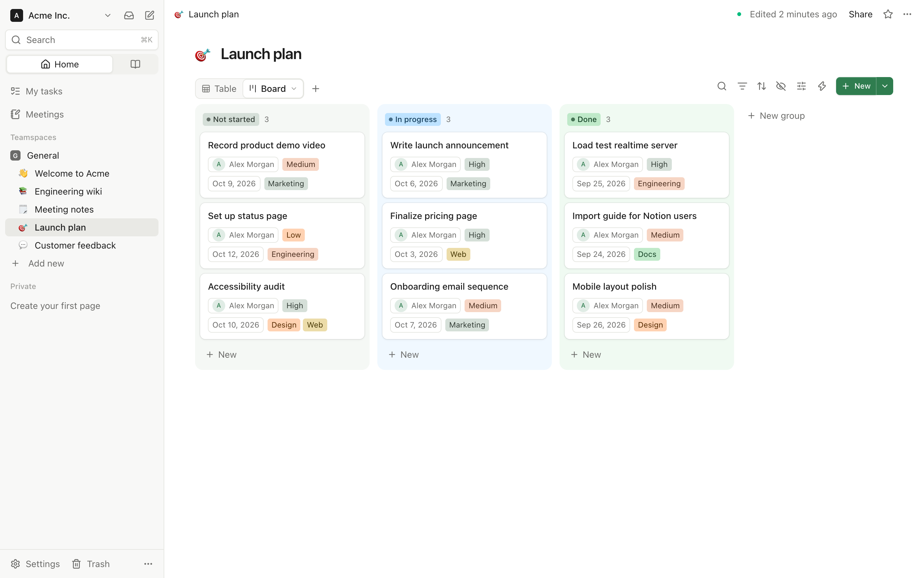The height and width of the screenshot is (578, 924).
Task: Star this page as favorite
Action: coord(888,14)
